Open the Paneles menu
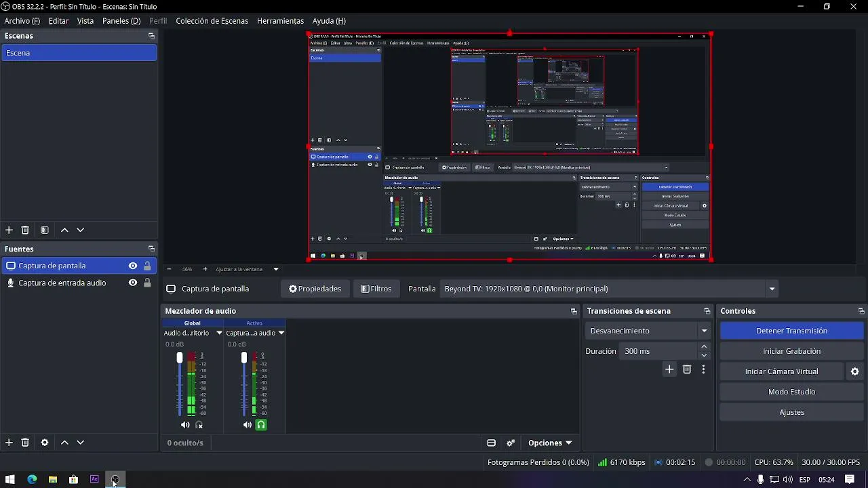Image resolution: width=868 pixels, height=488 pixels. point(121,21)
